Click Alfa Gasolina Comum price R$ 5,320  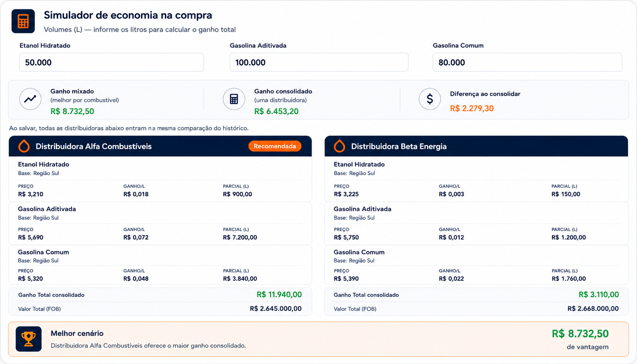(x=31, y=279)
